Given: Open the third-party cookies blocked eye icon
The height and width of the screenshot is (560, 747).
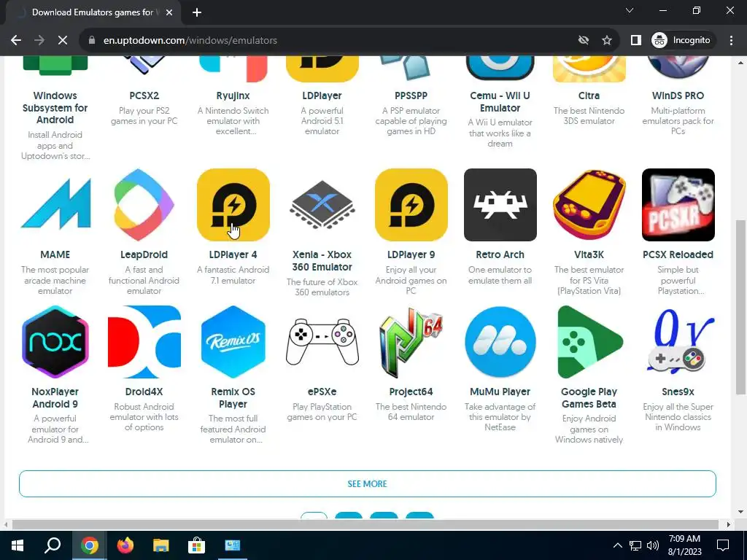Looking at the screenshot, I should (x=583, y=41).
